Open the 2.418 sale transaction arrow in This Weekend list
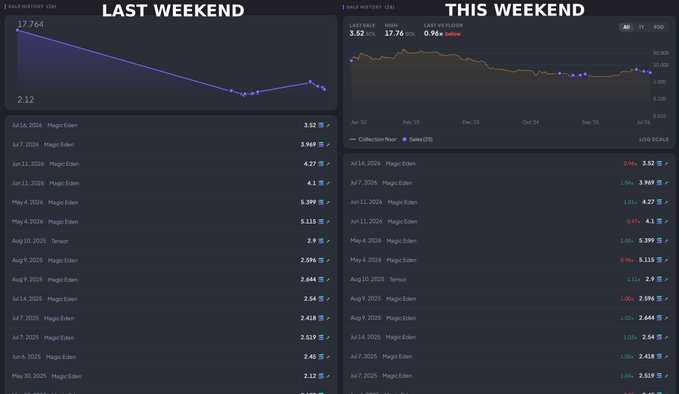Screen dimensions: 679x394 [666, 357]
